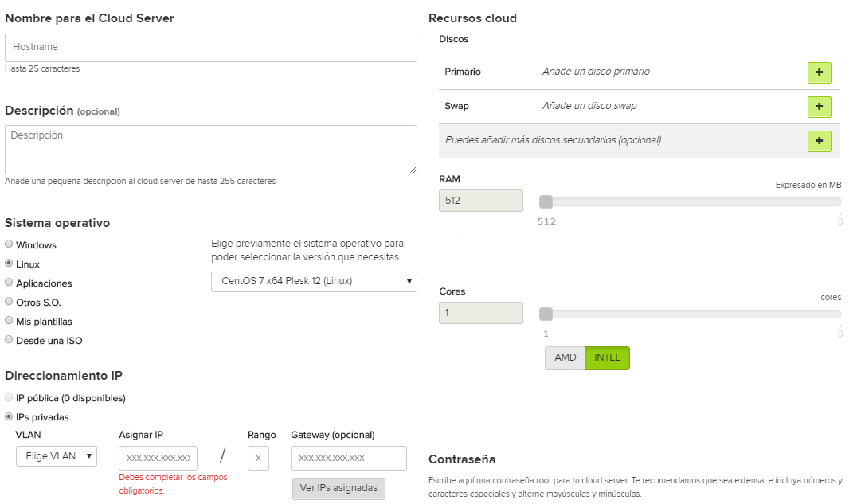Select Windows operating system option
The image size is (857, 504).
[x=9, y=244]
